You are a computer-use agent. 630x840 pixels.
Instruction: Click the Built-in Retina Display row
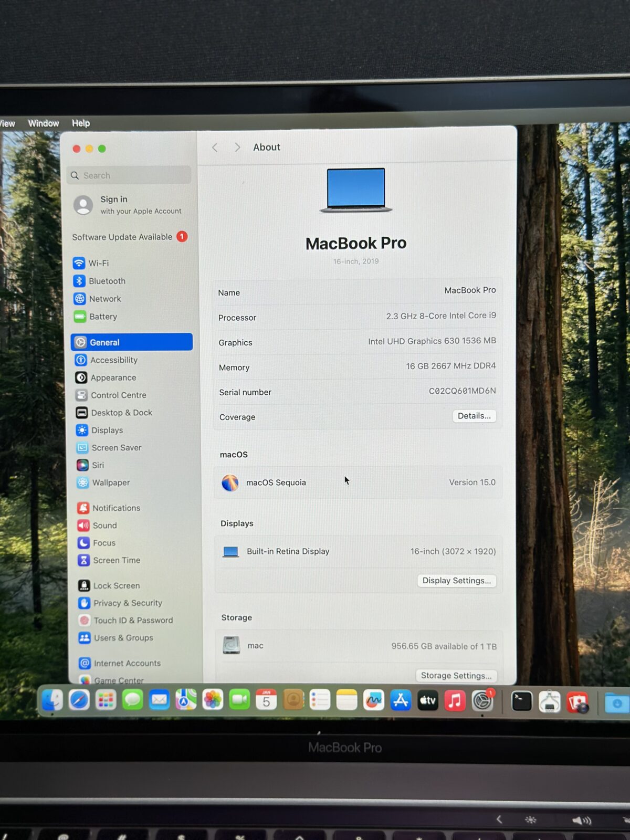point(359,551)
